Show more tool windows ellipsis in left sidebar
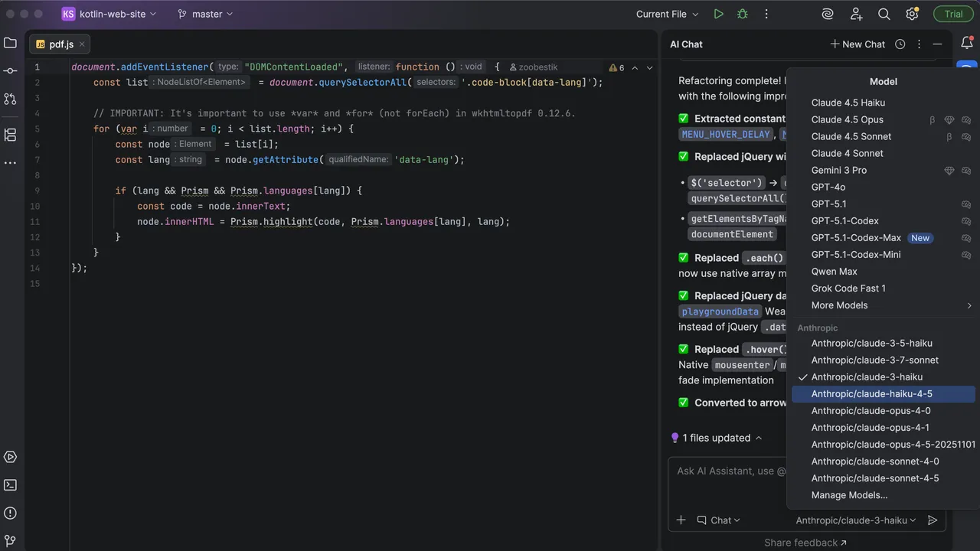 click(x=10, y=163)
